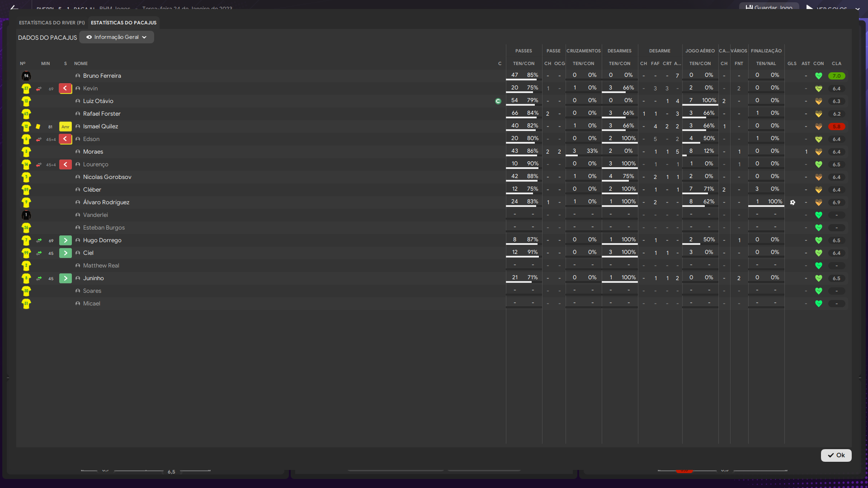
Task: Click the eye icon in Informação Geral dropdown
Action: [x=89, y=37]
